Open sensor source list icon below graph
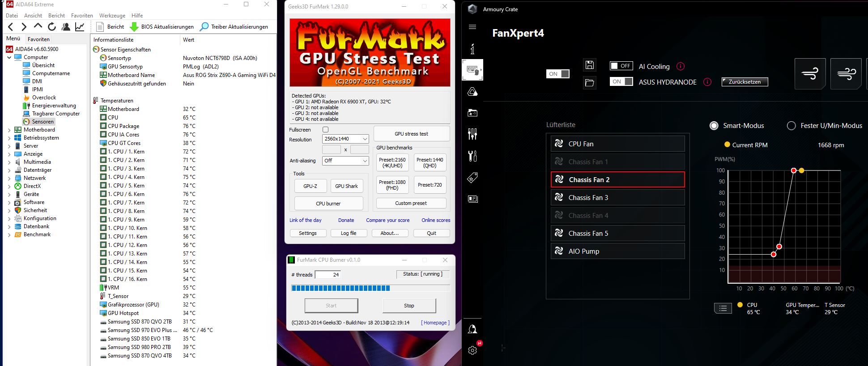The height and width of the screenshot is (366, 868). (723, 308)
